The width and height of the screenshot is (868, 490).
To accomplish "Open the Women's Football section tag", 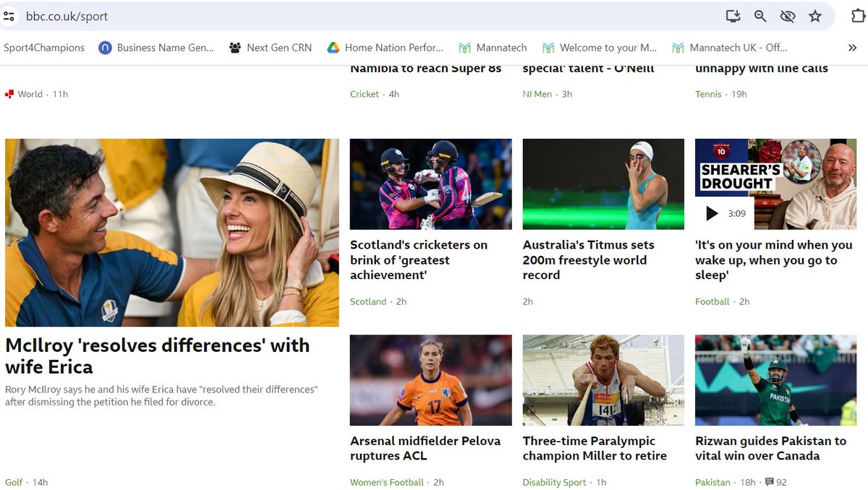I will (x=387, y=482).
